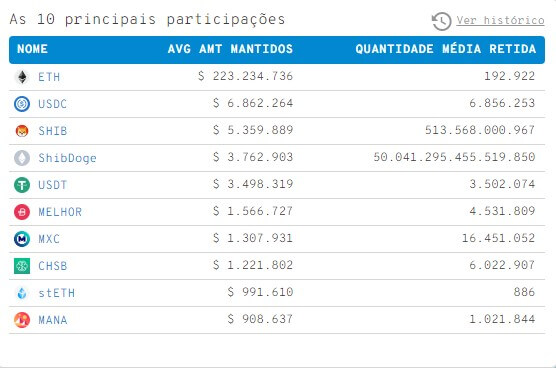Click the ShibDoge gray icon

(x=22, y=158)
